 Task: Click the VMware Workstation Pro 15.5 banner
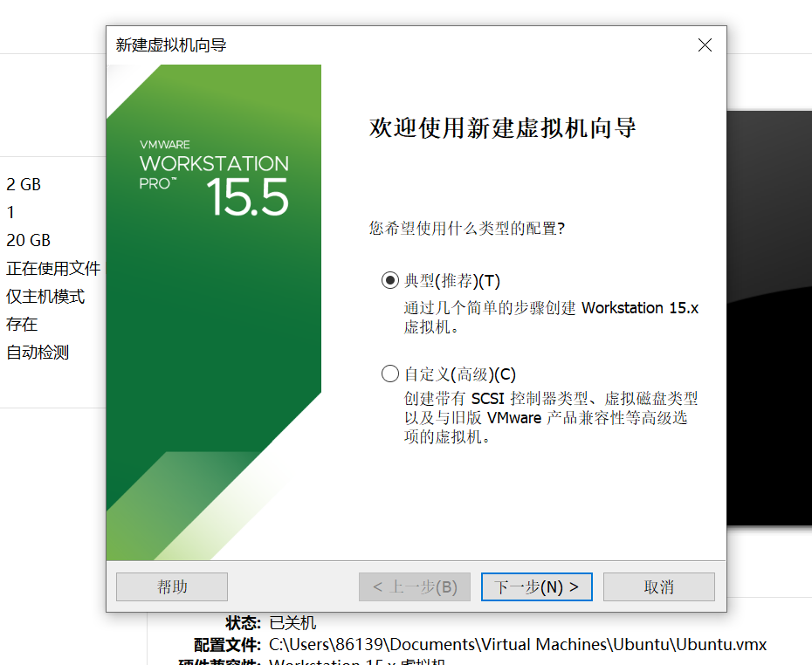click(x=213, y=312)
